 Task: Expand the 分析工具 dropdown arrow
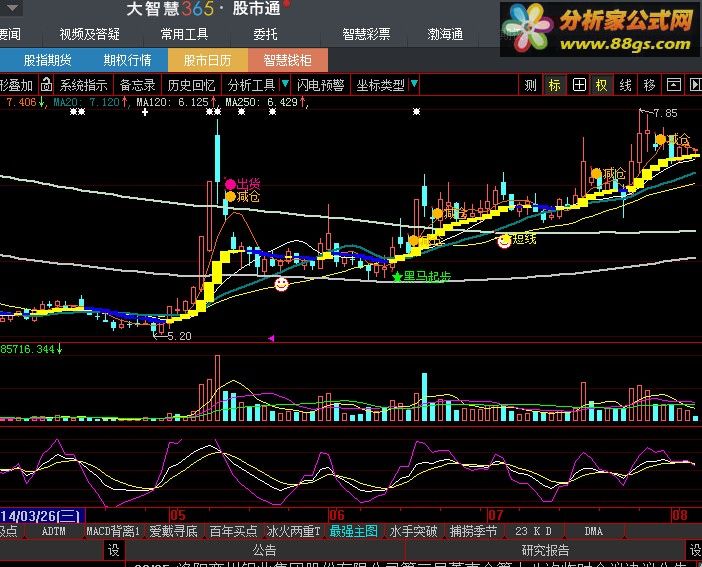click(285, 84)
